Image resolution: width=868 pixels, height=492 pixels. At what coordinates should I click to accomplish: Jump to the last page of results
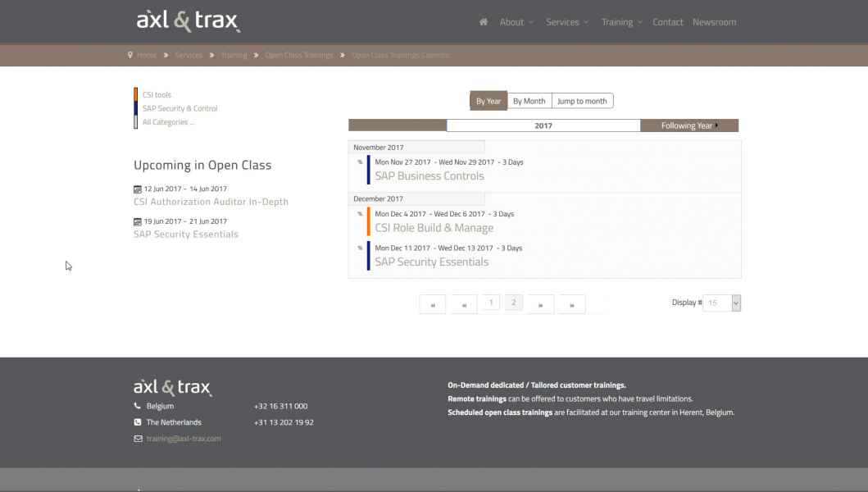tap(572, 304)
